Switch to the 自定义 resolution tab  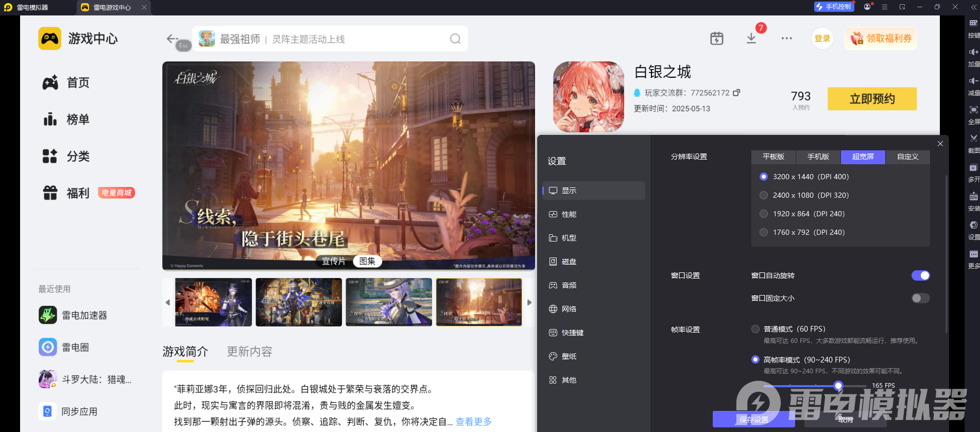[908, 157]
